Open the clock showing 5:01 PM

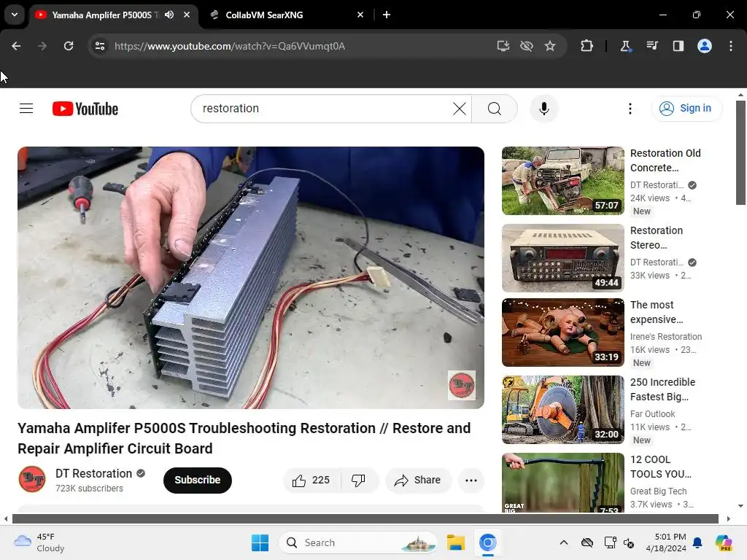666,542
